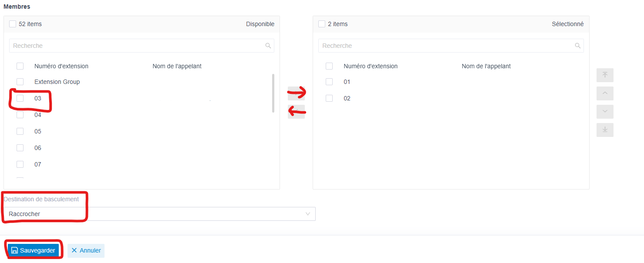Select all 2 items in Sélectionné
644x263 pixels.
pyautogui.click(x=322, y=24)
